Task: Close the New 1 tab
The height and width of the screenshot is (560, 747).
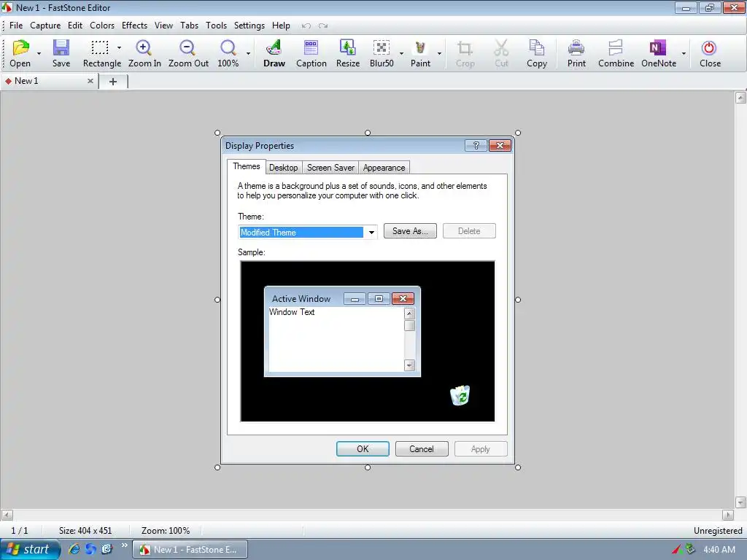Action: point(90,81)
